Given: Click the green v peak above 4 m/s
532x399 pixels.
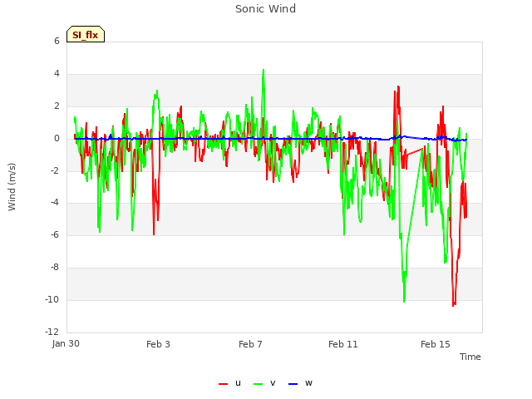Looking at the screenshot, I should [x=264, y=71].
